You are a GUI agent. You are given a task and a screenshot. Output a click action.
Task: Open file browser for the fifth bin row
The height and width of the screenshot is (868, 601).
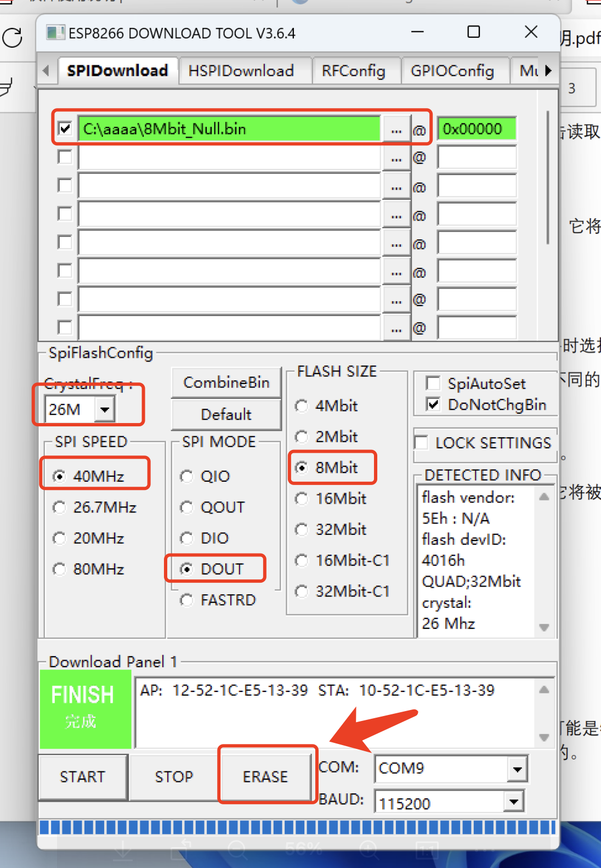(x=396, y=244)
